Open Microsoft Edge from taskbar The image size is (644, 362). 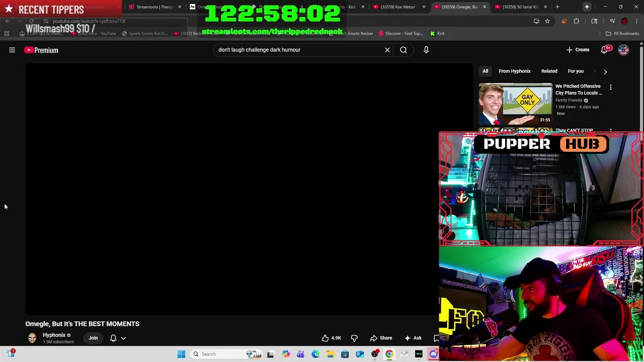tap(315, 354)
